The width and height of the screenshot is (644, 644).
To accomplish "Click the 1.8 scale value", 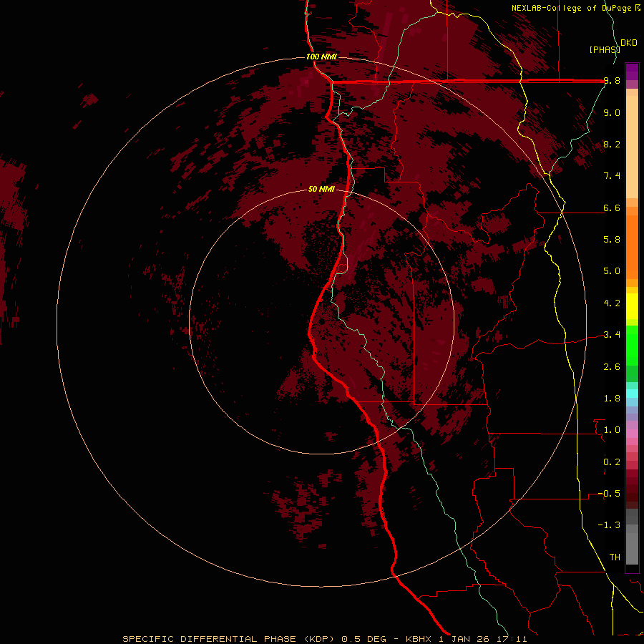I will [x=612, y=399].
